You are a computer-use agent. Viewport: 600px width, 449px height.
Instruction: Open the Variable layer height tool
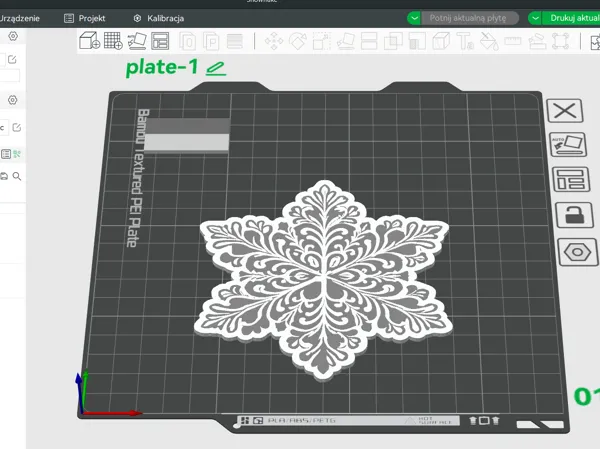pos(235,41)
